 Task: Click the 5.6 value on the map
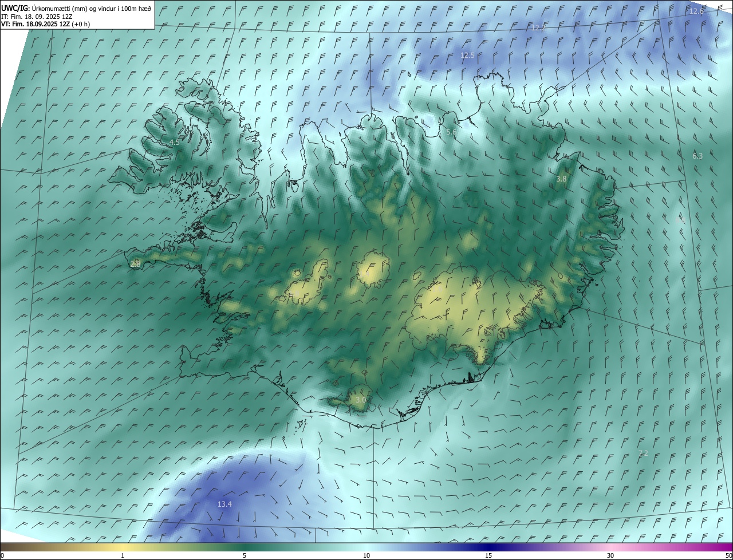pos(451,132)
